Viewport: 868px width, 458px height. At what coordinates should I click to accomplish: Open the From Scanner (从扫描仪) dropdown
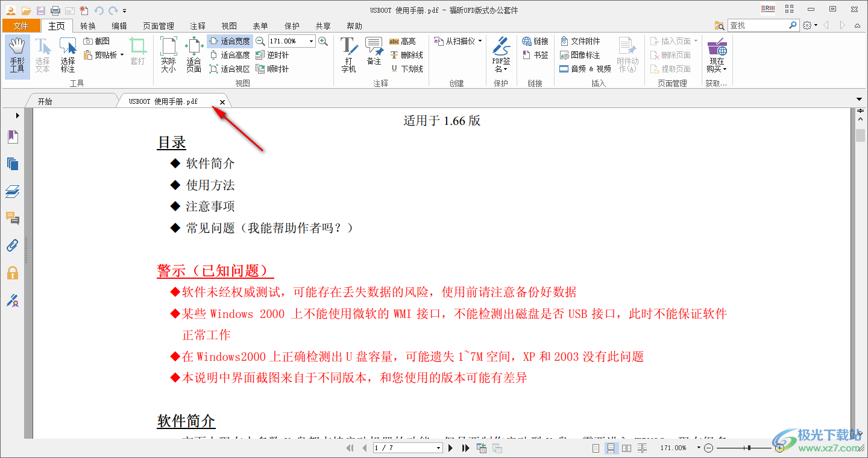(x=458, y=41)
